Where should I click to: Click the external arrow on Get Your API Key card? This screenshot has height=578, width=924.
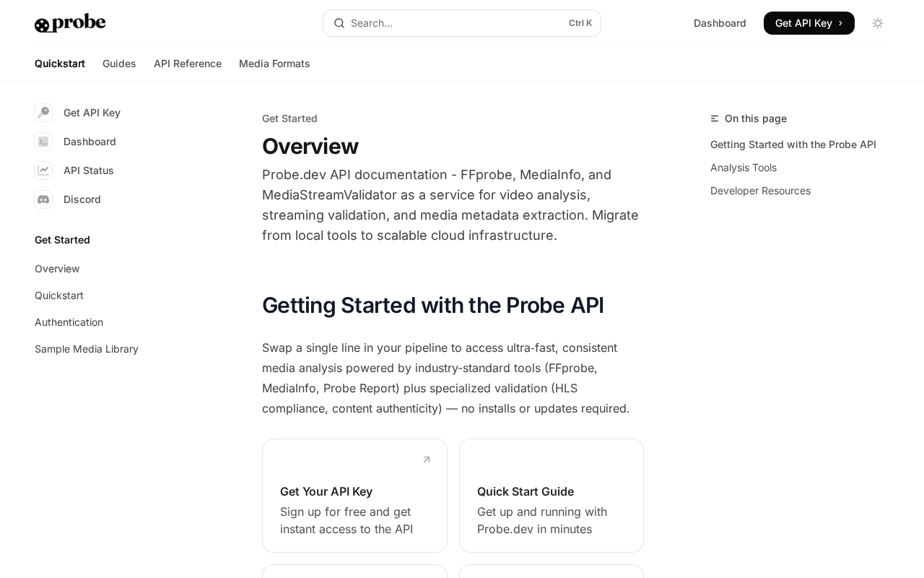[427, 460]
